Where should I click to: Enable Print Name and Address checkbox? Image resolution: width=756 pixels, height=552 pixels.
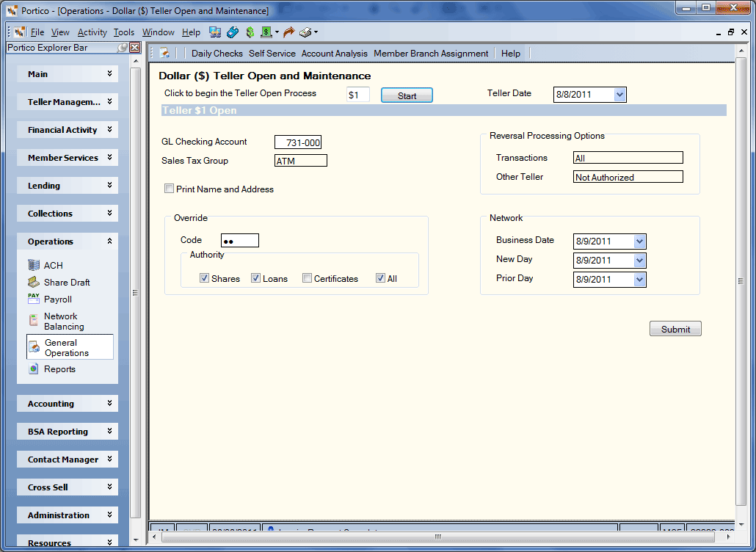point(169,189)
